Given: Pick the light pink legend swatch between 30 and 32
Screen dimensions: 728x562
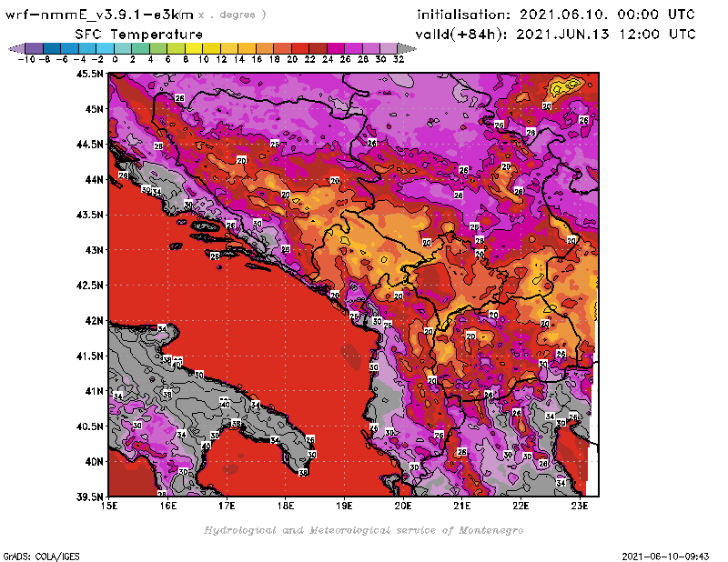Looking at the screenshot, I should 389,48.
